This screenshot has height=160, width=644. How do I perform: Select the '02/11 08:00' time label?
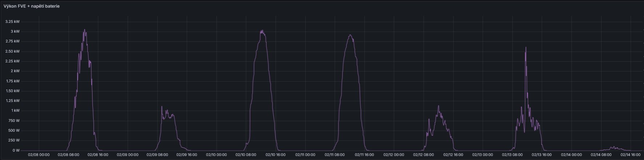(x=335, y=155)
